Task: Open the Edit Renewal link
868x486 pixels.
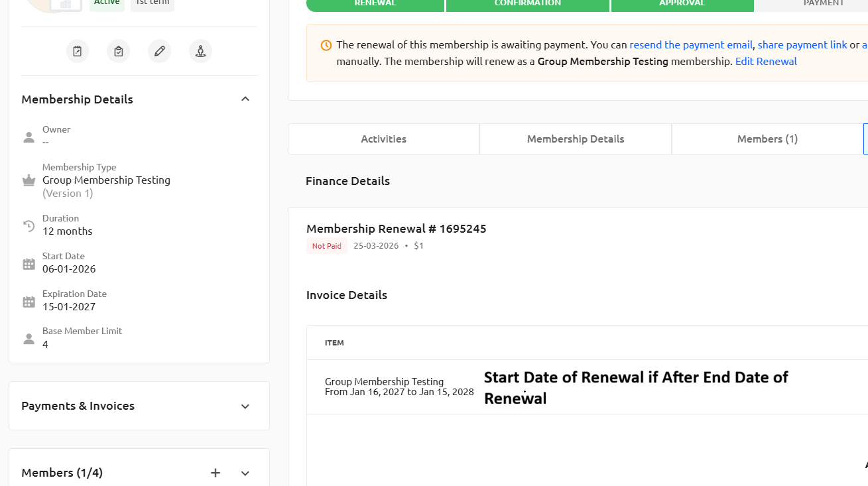Action: [x=766, y=62]
